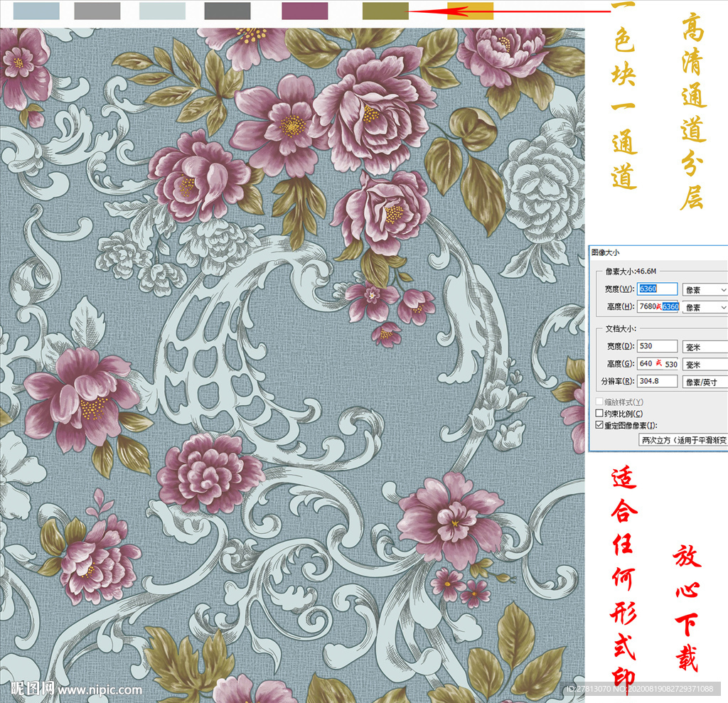The image size is (728, 703).
Task: Pick the pale mint color swatch
Action: tap(162, 11)
